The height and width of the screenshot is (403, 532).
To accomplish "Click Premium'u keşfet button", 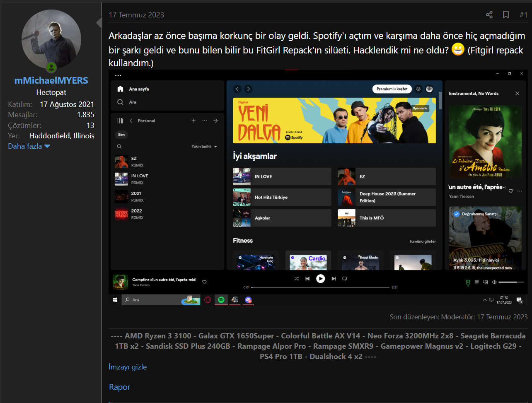I will [392, 89].
